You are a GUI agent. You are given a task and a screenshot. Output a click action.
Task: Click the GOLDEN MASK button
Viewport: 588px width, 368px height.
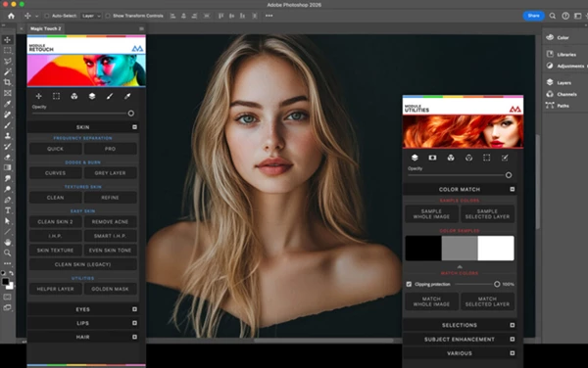(110, 289)
